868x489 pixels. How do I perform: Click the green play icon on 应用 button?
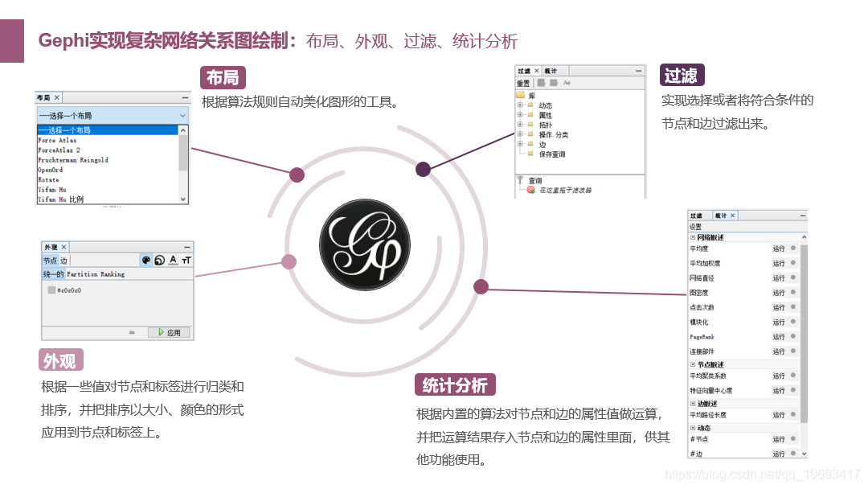click(x=161, y=332)
